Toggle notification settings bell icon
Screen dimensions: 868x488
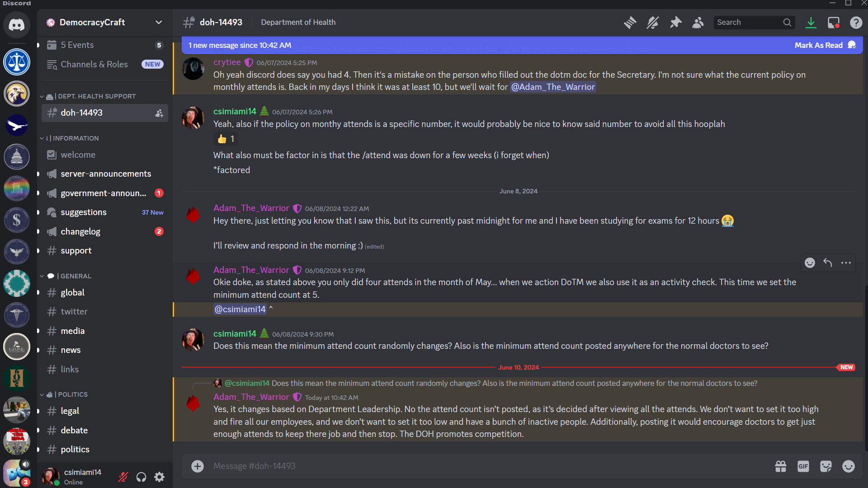coord(652,23)
